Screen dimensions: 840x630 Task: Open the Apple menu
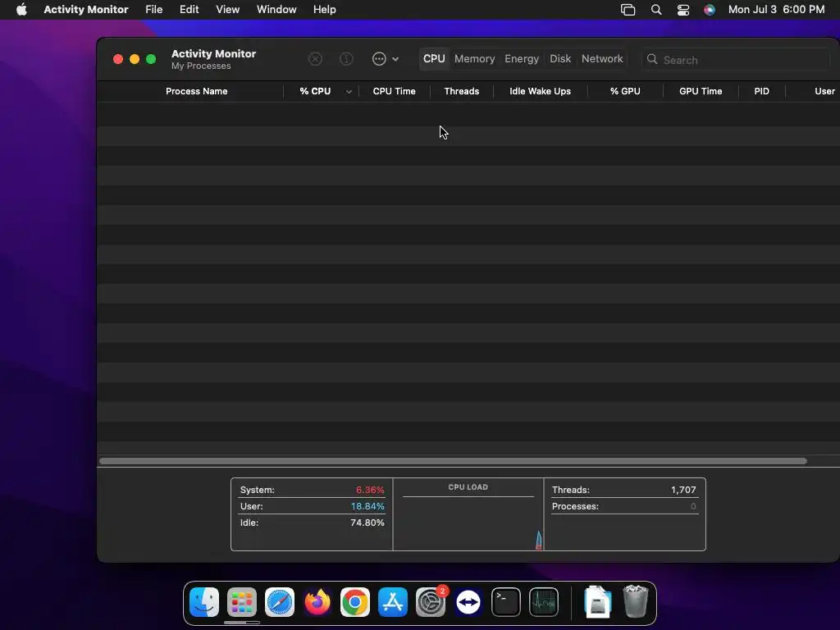(x=21, y=9)
